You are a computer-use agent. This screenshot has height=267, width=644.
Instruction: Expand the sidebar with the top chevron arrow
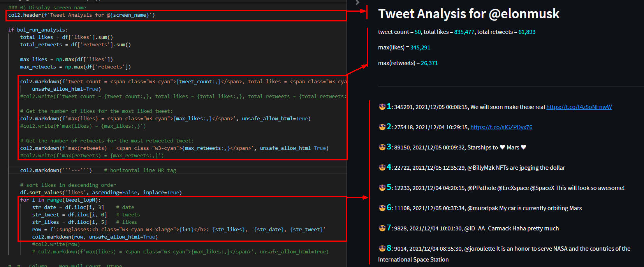coord(357,3)
